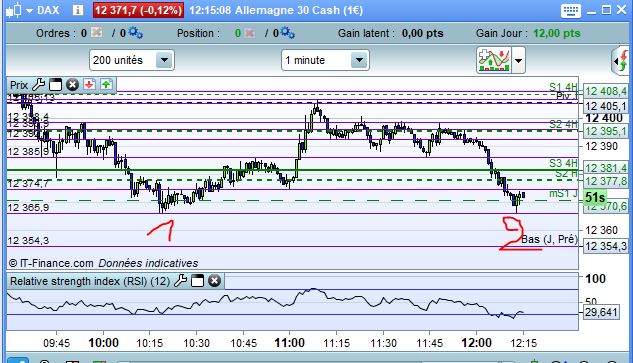Click the 12:00 time axis label
Viewport: 633px width, 363px height.
pos(476,343)
